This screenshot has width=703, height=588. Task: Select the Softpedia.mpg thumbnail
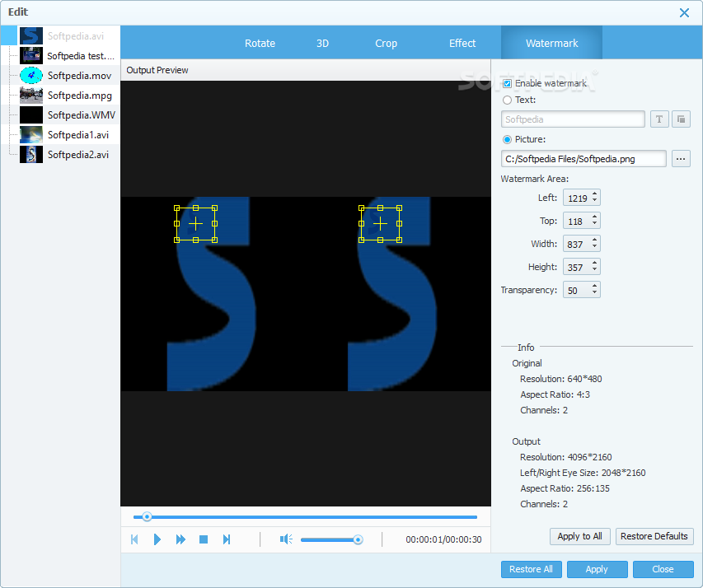click(31, 95)
